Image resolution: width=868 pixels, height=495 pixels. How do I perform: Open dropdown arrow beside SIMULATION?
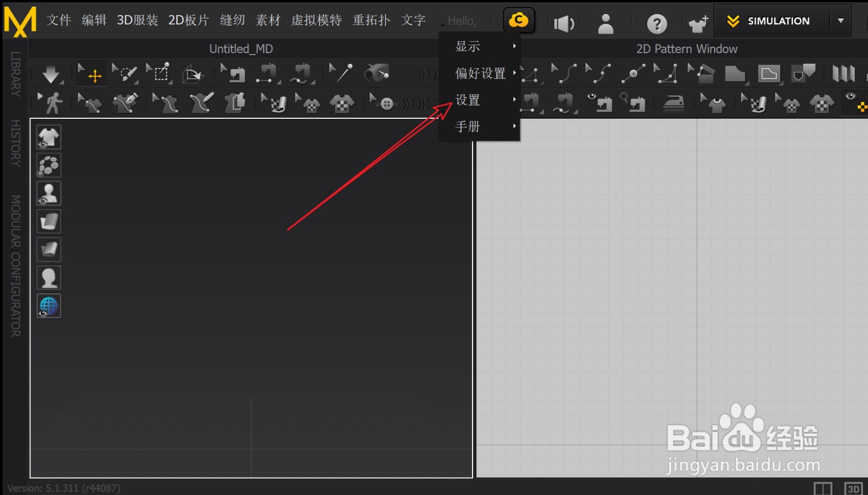[840, 21]
